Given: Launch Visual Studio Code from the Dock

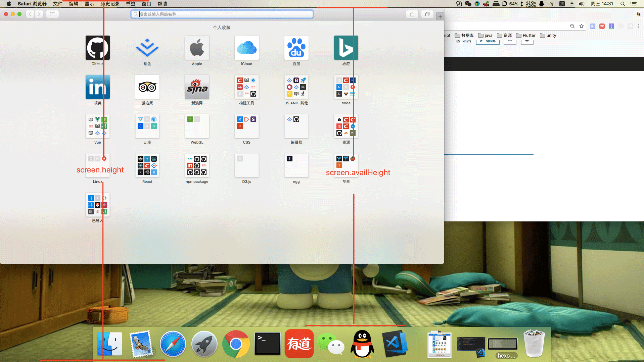Looking at the screenshot, I should [395, 344].
